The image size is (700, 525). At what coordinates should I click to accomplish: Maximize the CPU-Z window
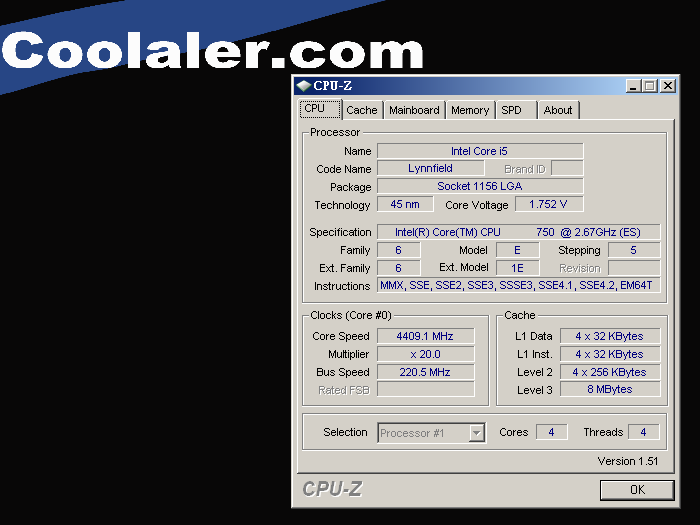tap(650, 86)
